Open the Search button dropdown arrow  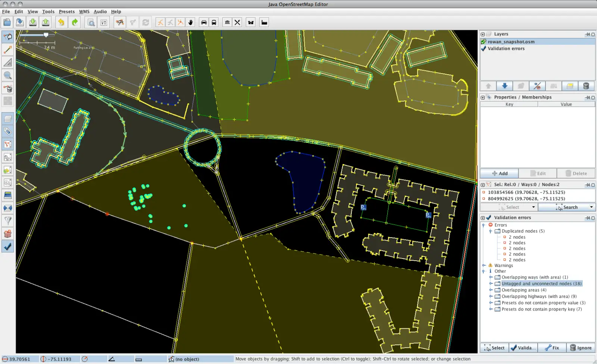[591, 207]
